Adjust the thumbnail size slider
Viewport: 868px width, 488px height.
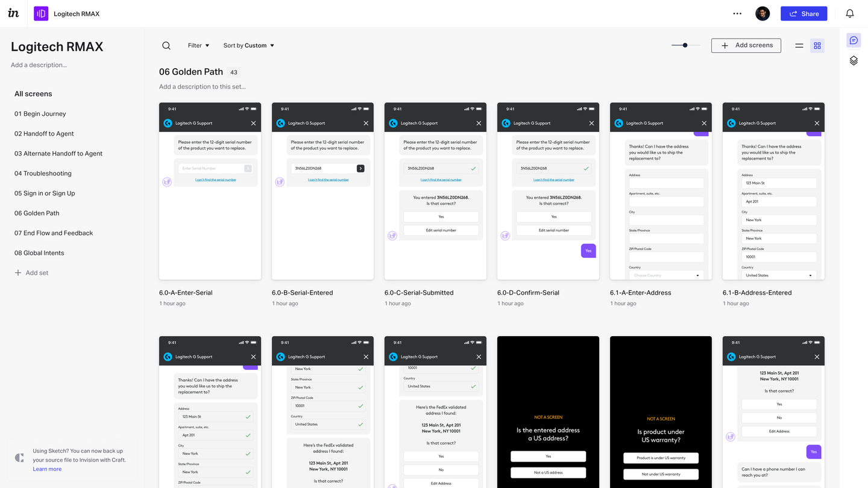coord(686,45)
